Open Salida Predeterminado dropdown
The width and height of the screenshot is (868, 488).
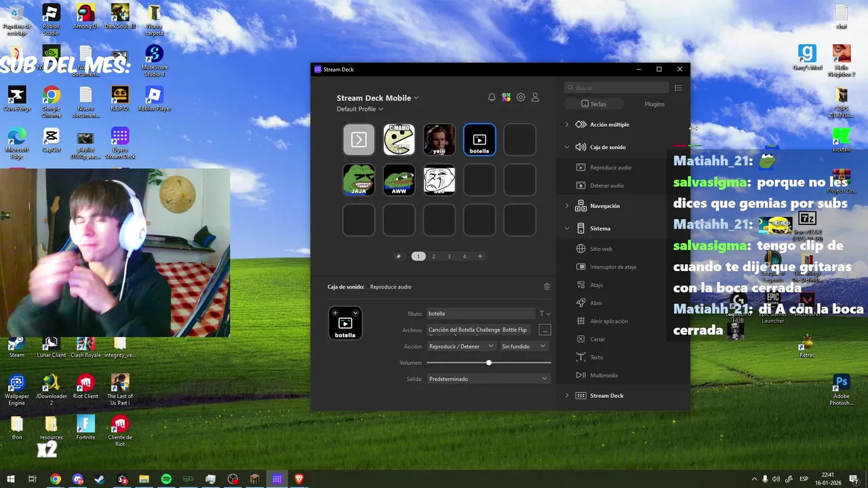(488, 379)
